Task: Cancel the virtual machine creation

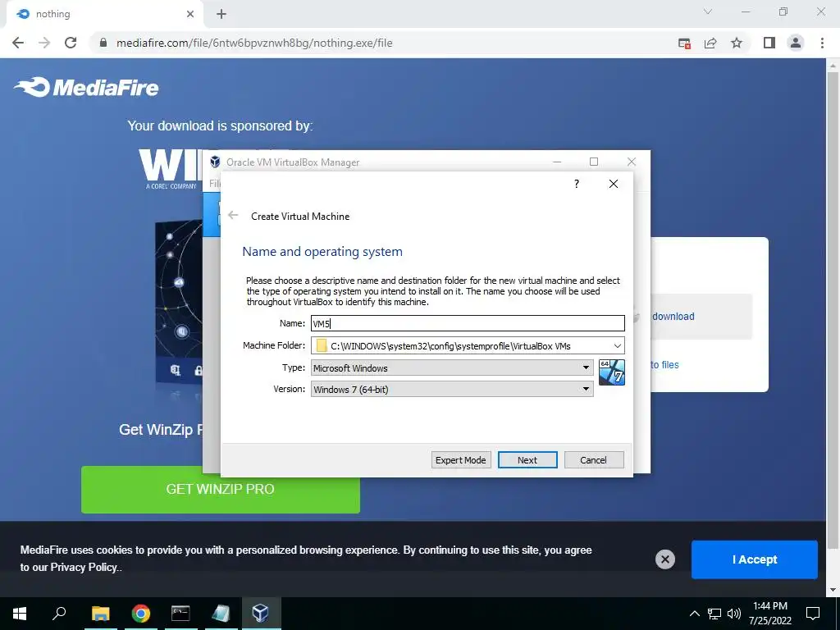Action: [x=594, y=459]
